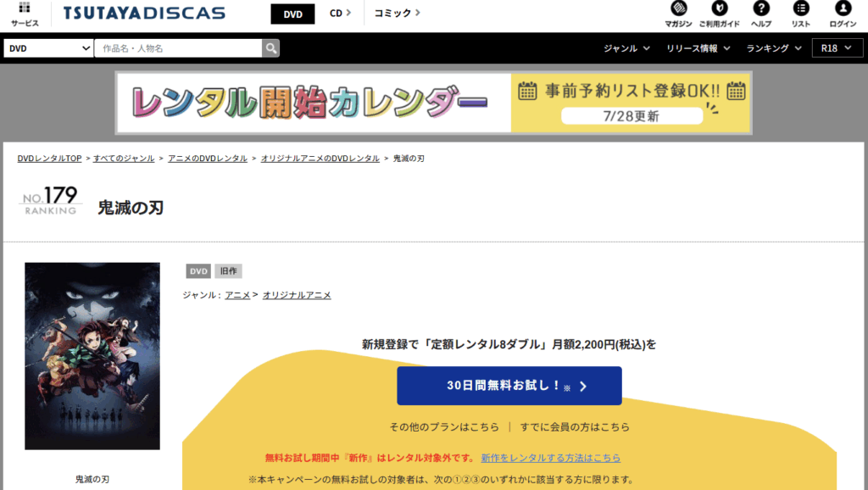The width and height of the screenshot is (868, 490).
Task: Click the TSUTAYA DISCAS logo
Action: pyautogui.click(x=144, y=14)
